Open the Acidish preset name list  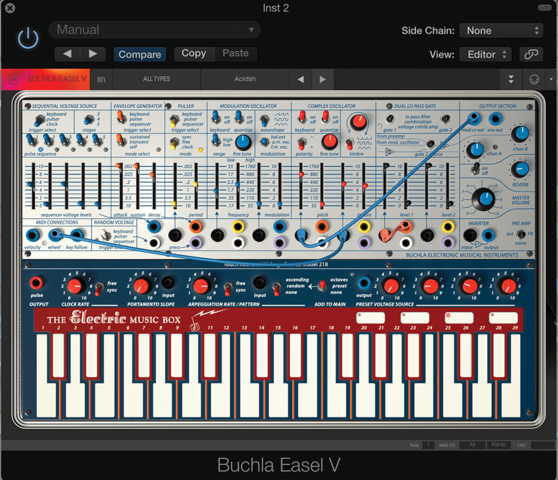pos(245,79)
